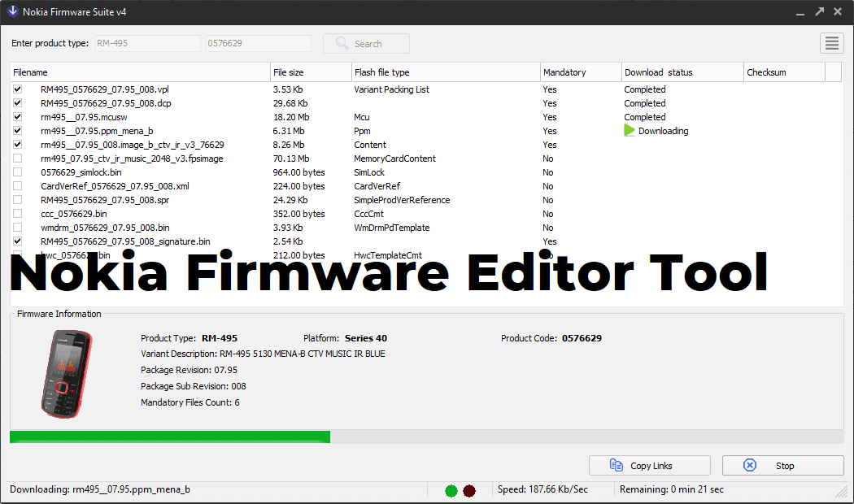Click the WmDrmPdTemplate cell

[391, 228]
